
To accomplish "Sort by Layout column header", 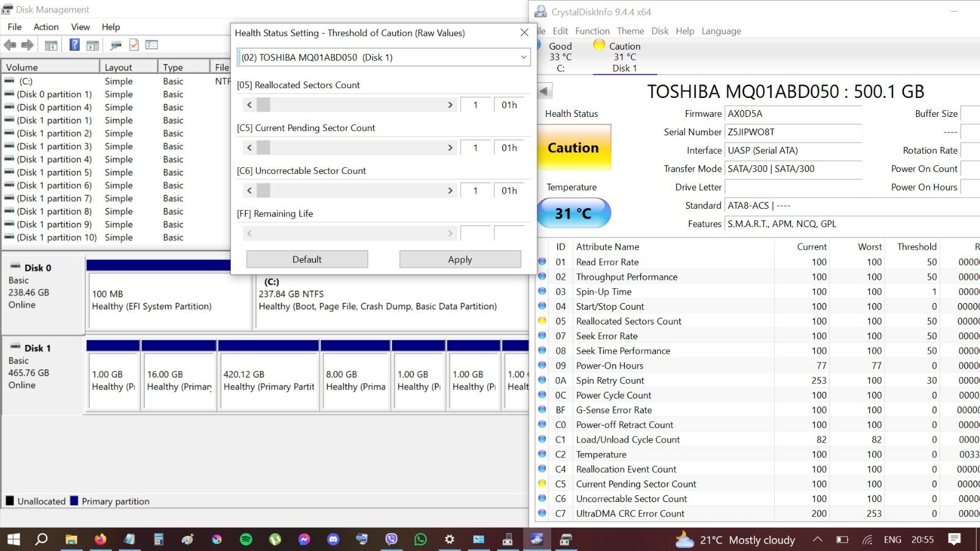I will coord(129,67).
